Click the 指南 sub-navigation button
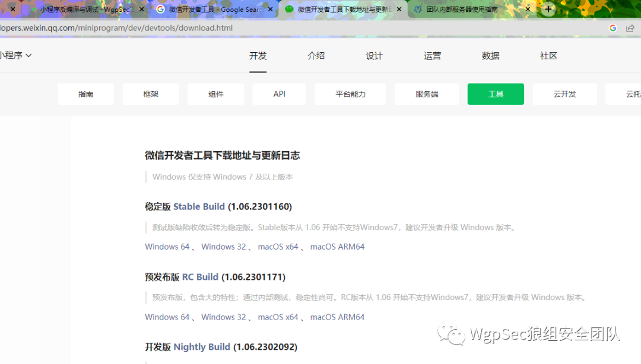Screen dimensions: 641x364 coord(86,94)
